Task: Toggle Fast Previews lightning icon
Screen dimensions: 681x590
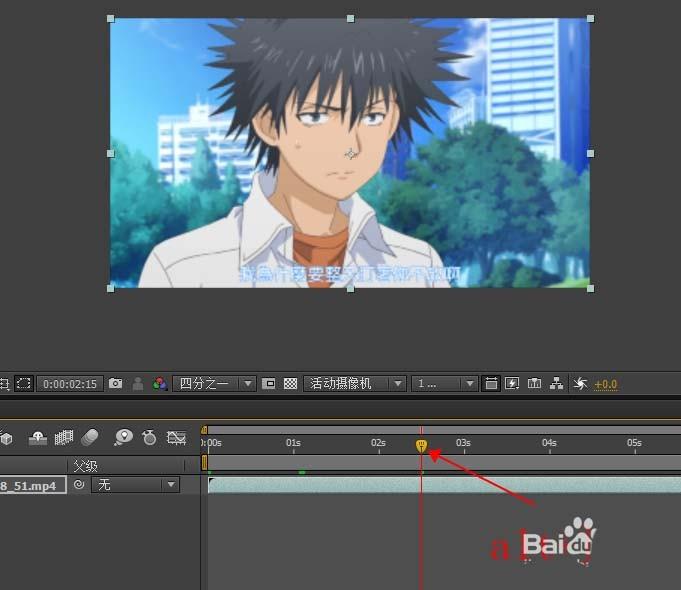Action: point(512,383)
